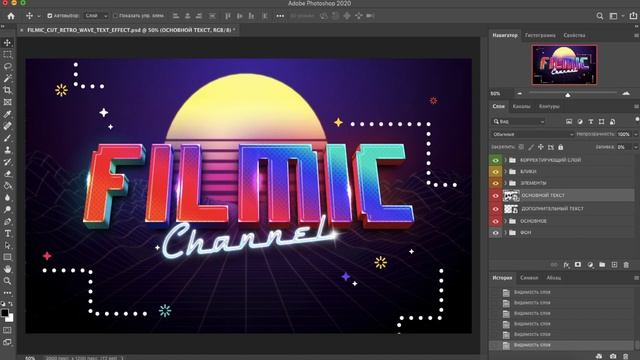The width and height of the screenshot is (640, 360).
Task: Open three-dots more options in options bar
Action: [280, 16]
